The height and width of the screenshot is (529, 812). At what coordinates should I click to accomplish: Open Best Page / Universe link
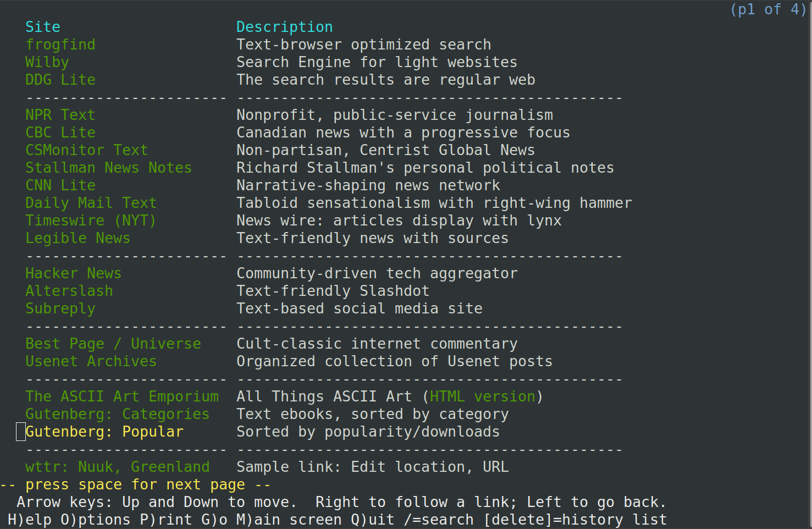[113, 344]
